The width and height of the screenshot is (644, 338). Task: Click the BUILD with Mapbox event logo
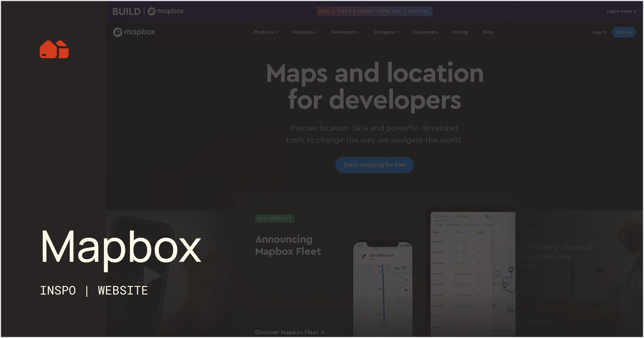(148, 11)
